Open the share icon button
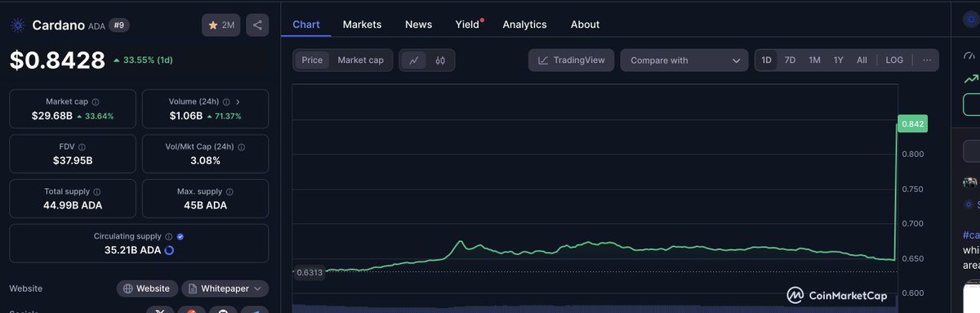This screenshot has height=313, width=980. [x=257, y=25]
